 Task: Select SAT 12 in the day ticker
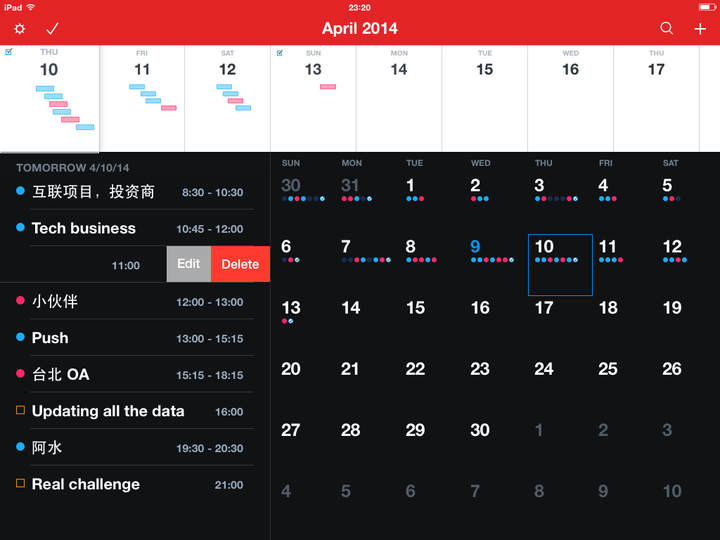228,69
